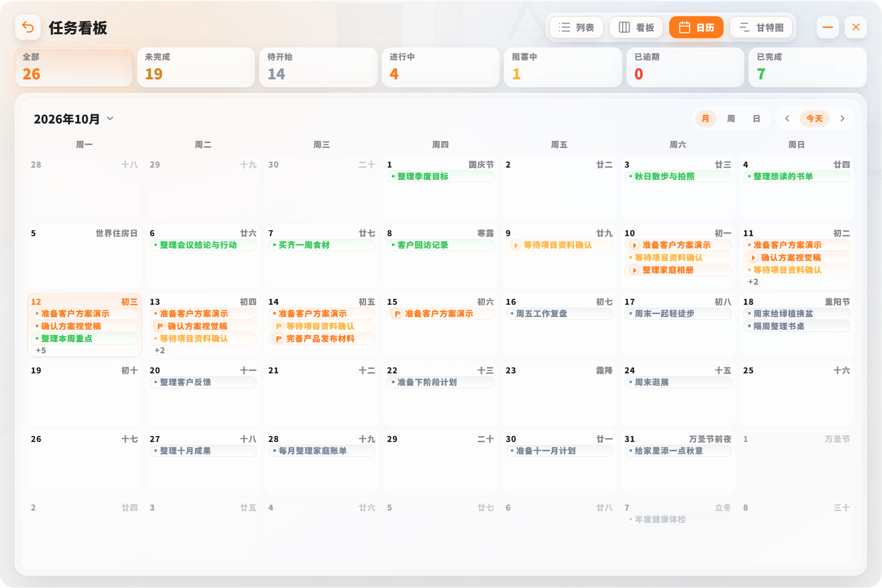
Task: Minimize the 任务看板 window
Action: [x=828, y=27]
